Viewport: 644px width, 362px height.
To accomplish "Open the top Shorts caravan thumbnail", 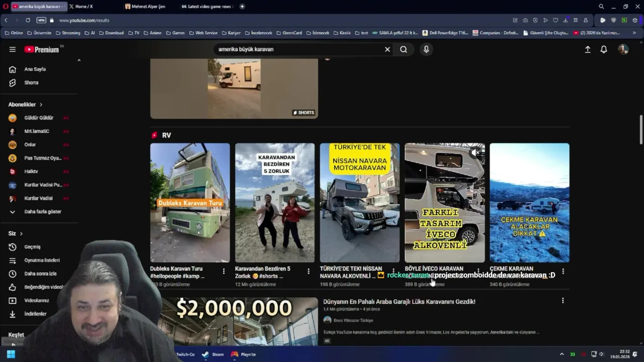I will [234, 88].
